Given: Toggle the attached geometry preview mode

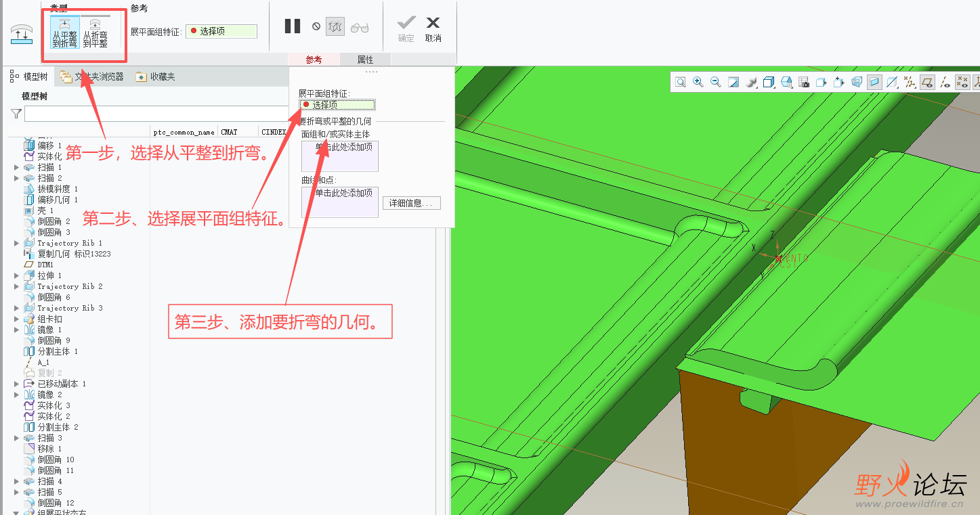Looking at the screenshot, I should 335,26.
